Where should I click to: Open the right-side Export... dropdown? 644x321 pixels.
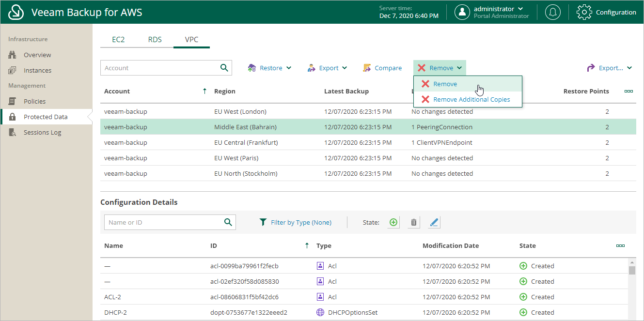tap(609, 68)
